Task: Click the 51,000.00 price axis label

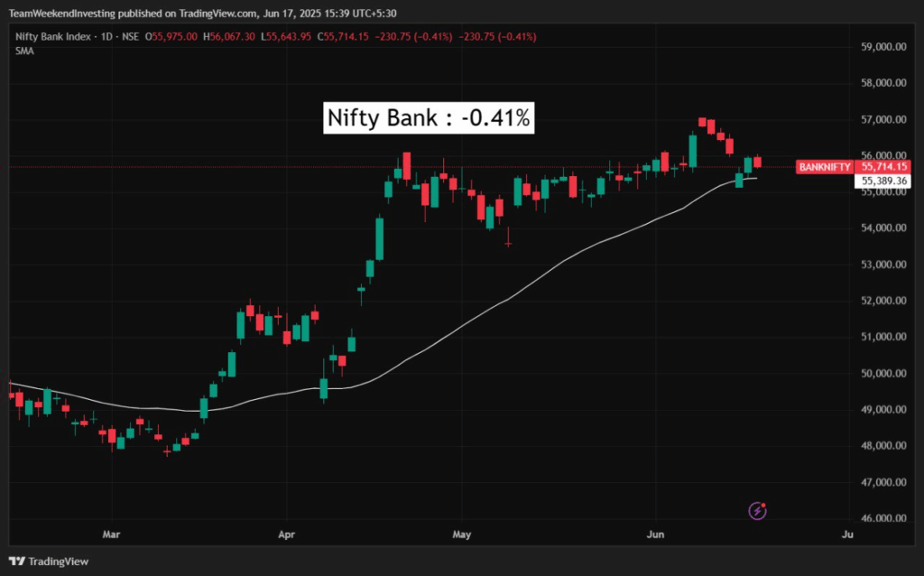Action: click(x=883, y=338)
